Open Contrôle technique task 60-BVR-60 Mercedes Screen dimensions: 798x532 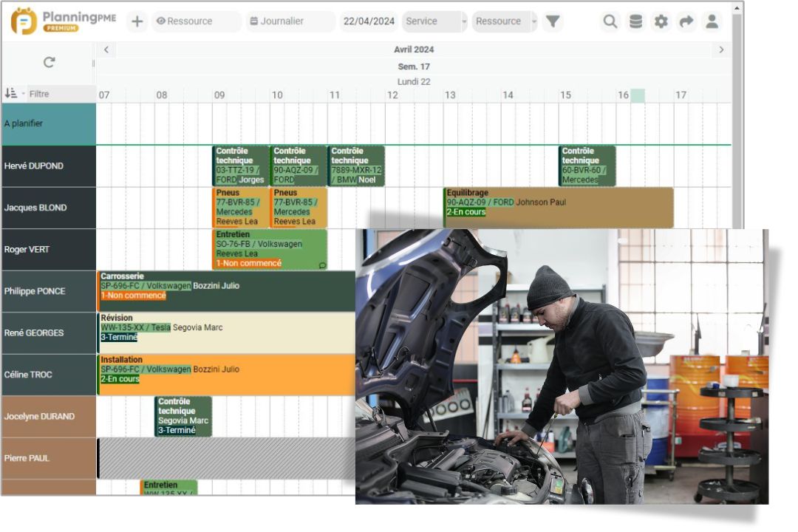(x=587, y=166)
